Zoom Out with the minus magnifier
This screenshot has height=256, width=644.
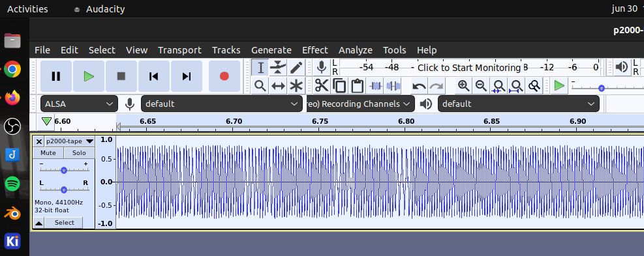481,86
